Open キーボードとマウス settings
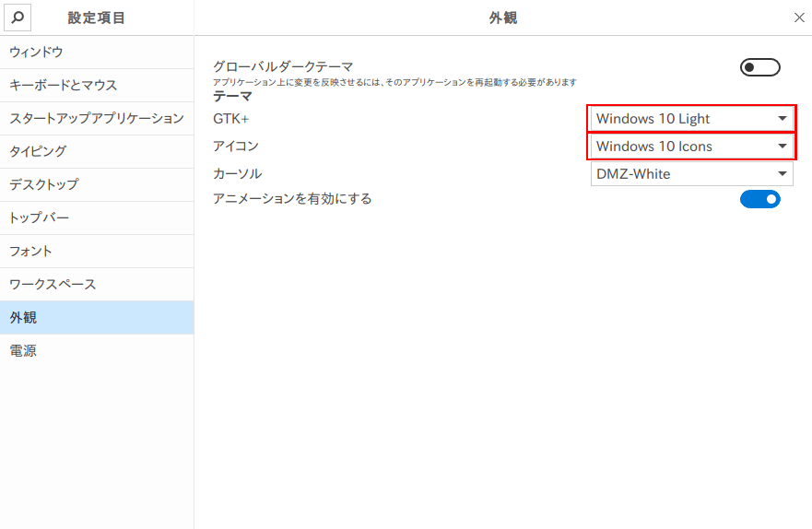The image size is (812, 529). click(x=97, y=86)
